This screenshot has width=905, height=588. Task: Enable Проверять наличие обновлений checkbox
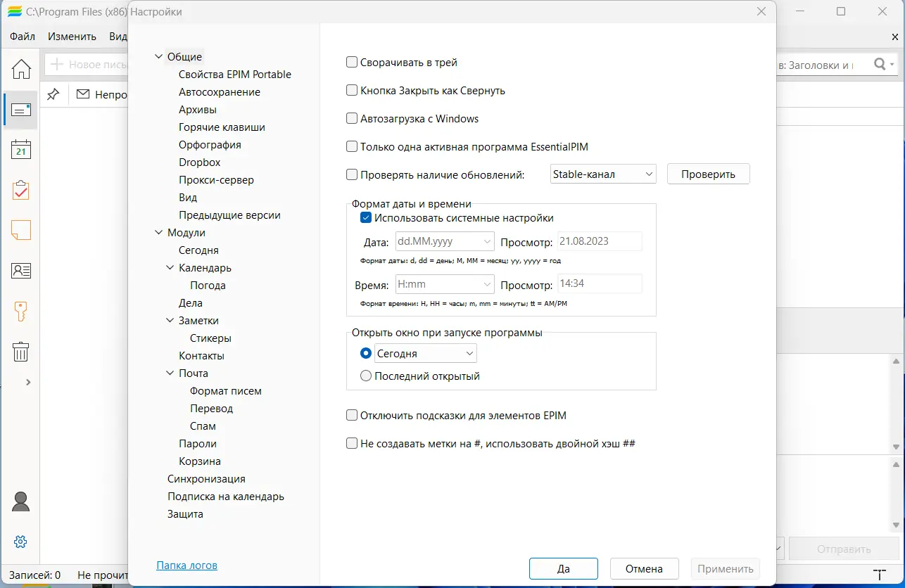pyautogui.click(x=352, y=175)
